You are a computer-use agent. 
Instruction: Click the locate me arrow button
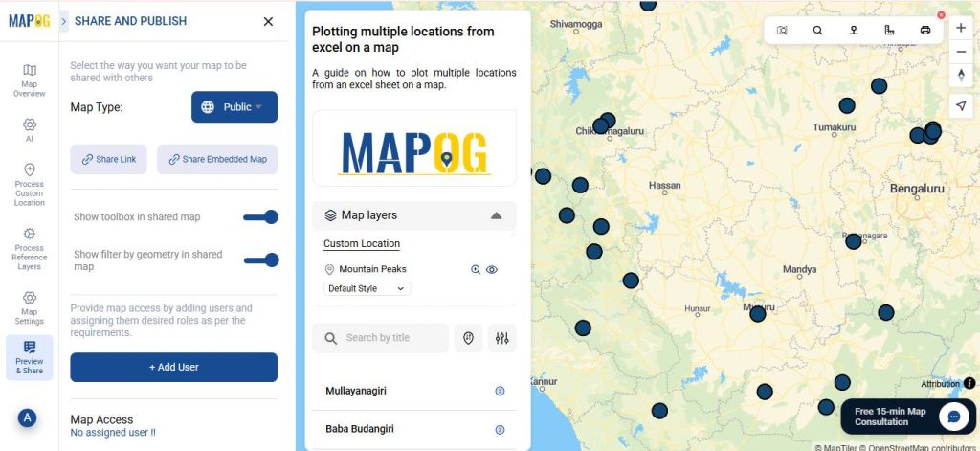click(x=961, y=106)
